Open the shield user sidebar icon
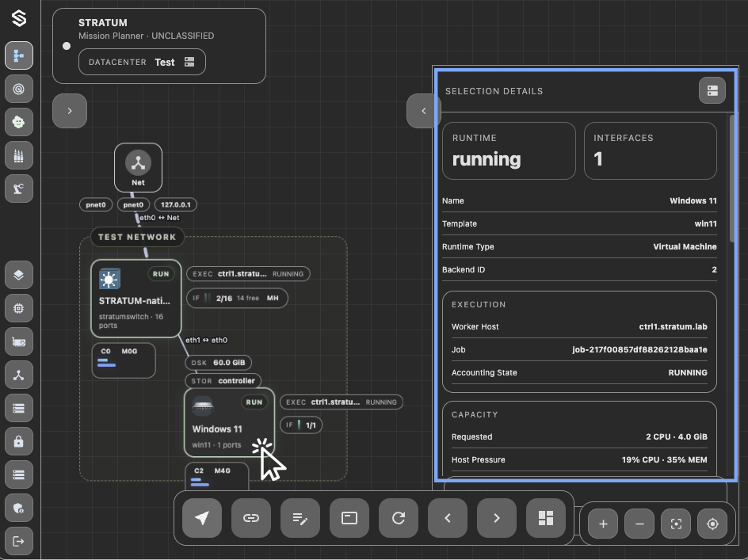748x560 pixels. click(19, 509)
